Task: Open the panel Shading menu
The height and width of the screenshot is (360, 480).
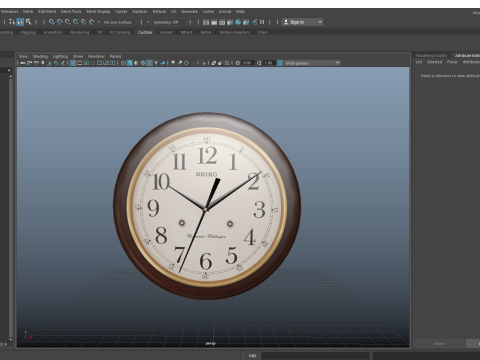Action: [40, 56]
